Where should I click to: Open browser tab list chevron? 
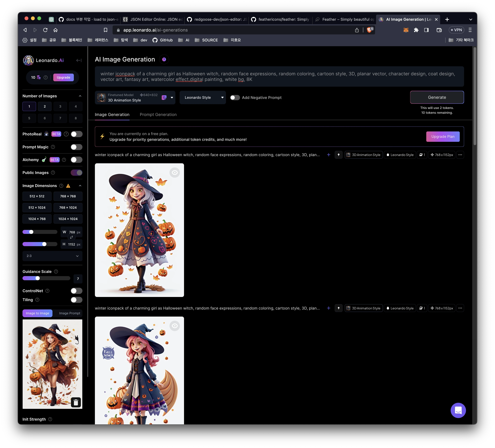(x=470, y=19)
